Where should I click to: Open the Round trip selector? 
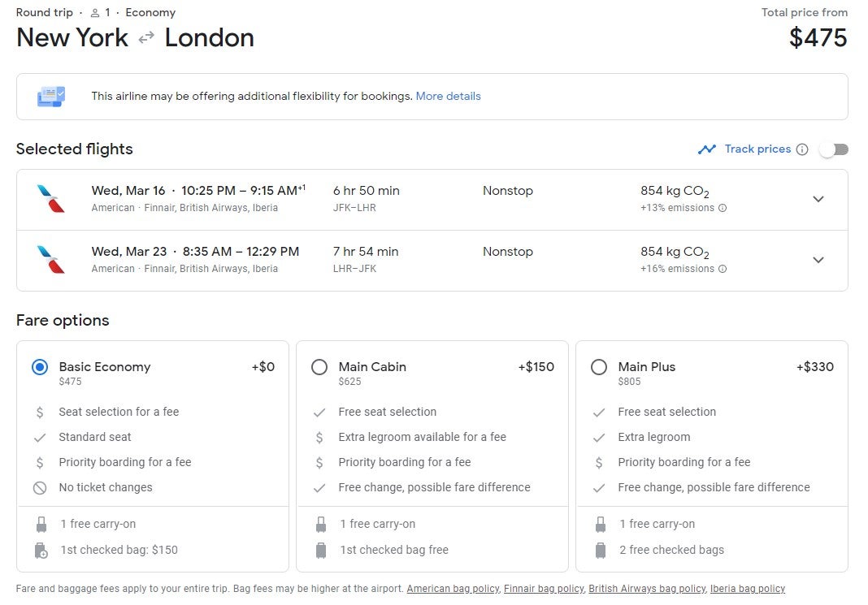tap(45, 12)
